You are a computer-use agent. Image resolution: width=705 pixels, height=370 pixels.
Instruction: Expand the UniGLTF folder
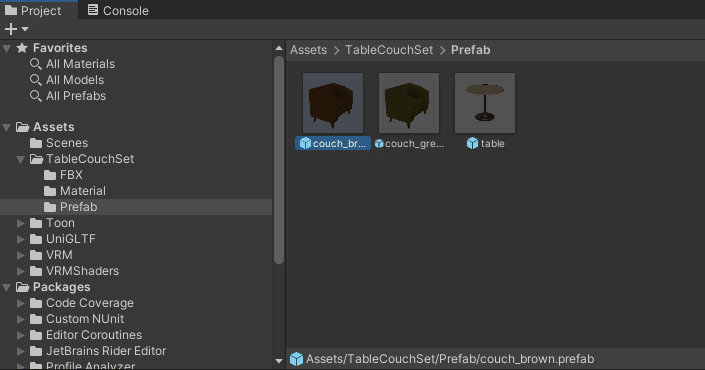click(21, 239)
